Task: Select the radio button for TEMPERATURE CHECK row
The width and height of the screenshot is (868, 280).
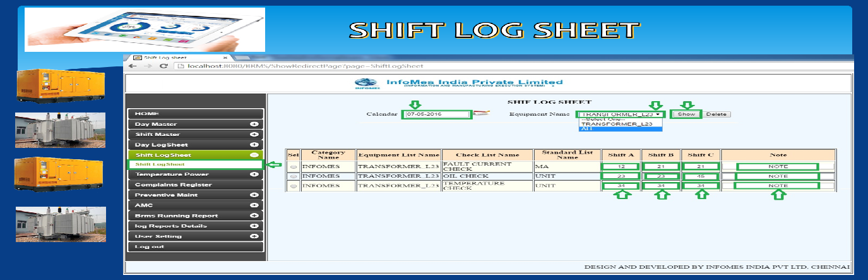Action: [294, 186]
